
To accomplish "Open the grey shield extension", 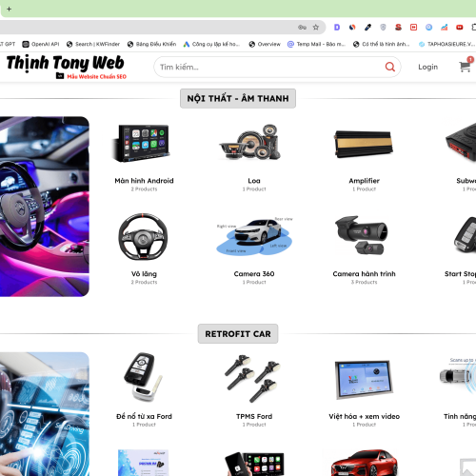I will point(383,28).
